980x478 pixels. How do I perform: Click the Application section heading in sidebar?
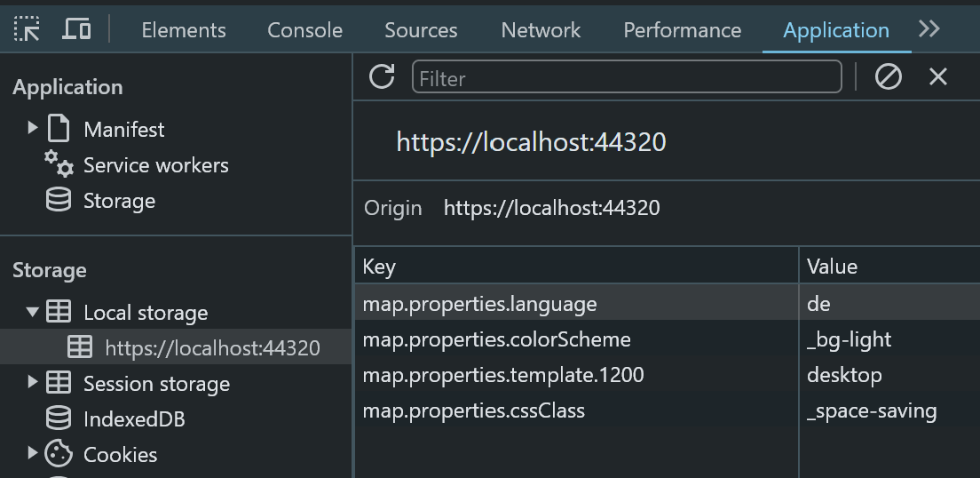tap(67, 87)
